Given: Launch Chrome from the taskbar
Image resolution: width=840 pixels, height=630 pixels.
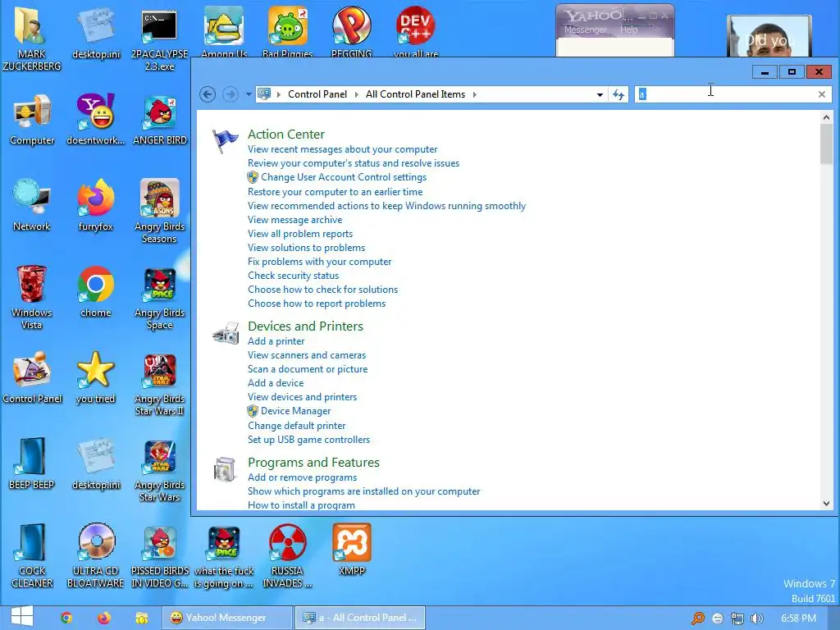Looking at the screenshot, I should 66,618.
